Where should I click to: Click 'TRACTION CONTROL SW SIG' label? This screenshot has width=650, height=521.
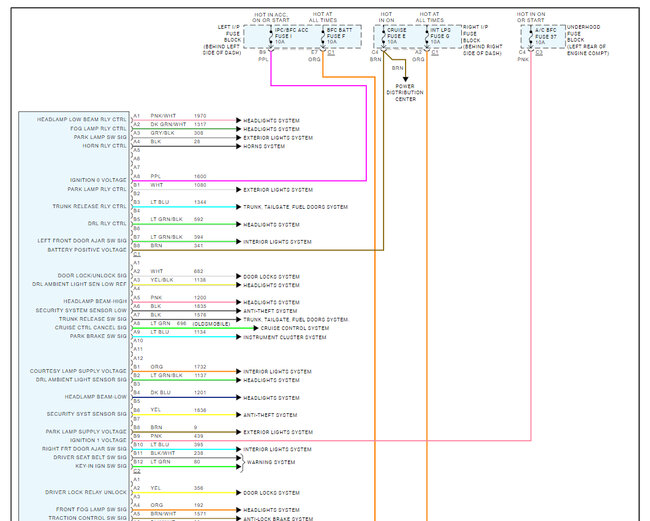(x=87, y=518)
